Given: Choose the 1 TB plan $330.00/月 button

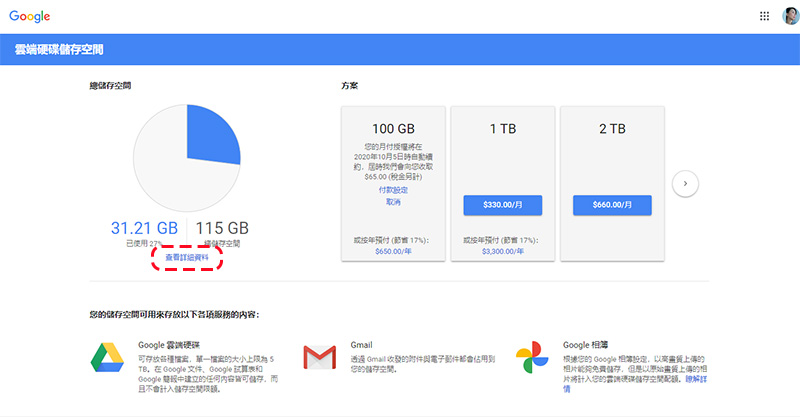Looking at the screenshot, I should coord(503,205).
